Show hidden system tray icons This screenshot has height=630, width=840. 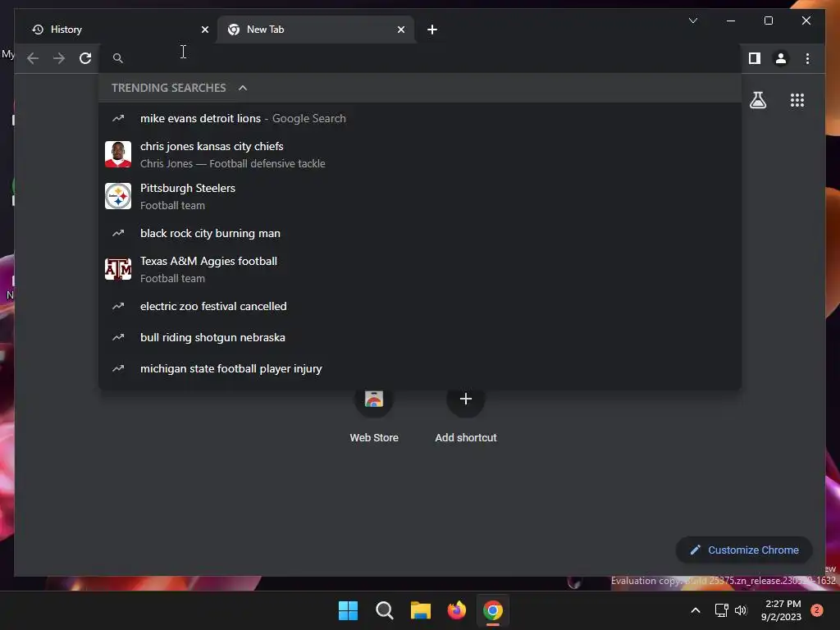click(696, 610)
